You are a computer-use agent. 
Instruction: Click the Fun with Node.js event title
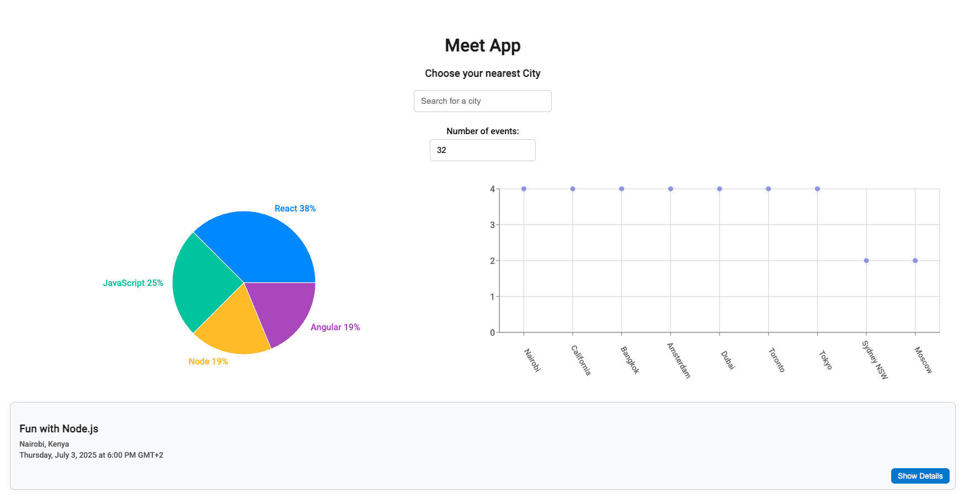[x=58, y=428]
